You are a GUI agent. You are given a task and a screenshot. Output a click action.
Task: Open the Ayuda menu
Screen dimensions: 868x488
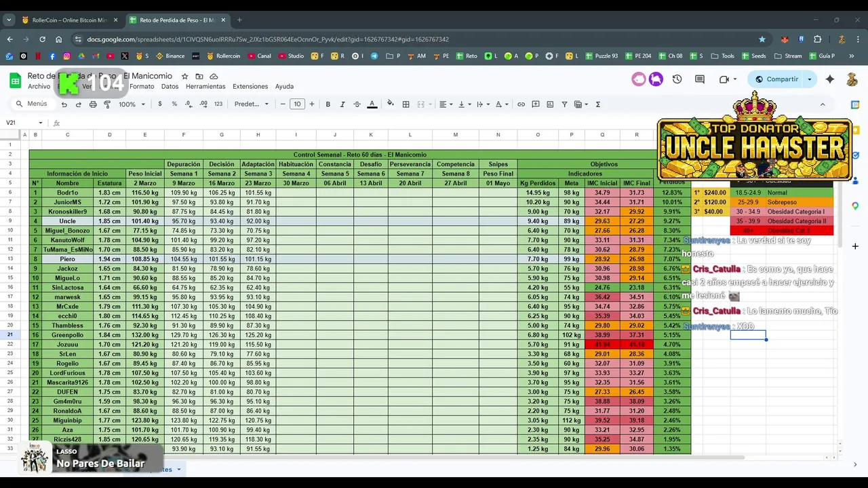click(x=284, y=87)
